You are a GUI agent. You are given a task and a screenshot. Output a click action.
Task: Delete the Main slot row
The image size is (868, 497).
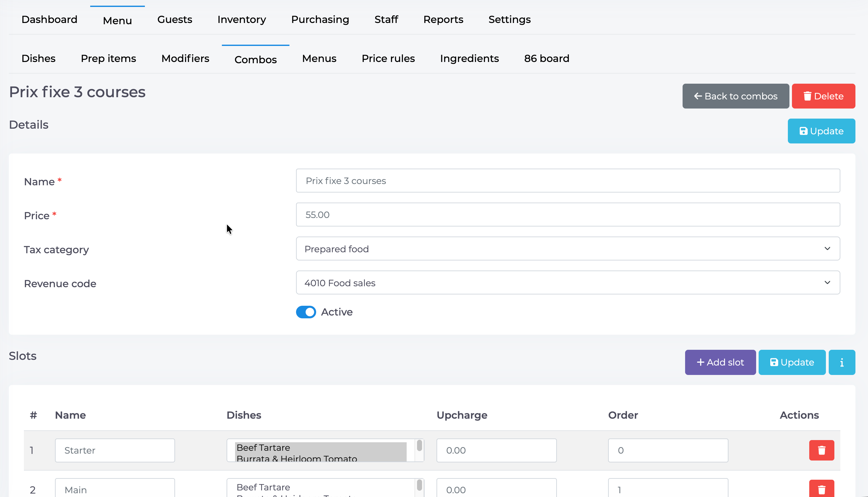pyautogui.click(x=821, y=489)
